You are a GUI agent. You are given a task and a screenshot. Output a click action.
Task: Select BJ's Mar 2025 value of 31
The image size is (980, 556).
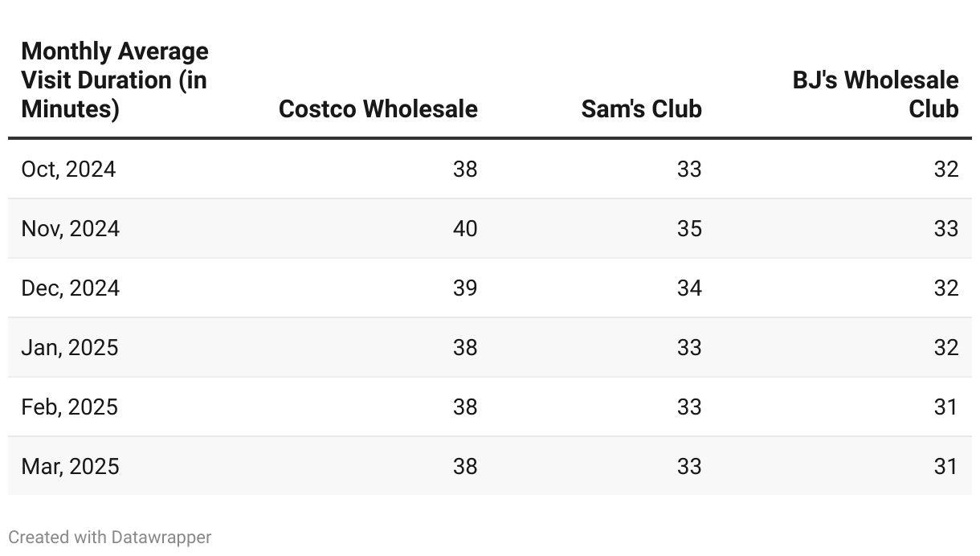[x=945, y=466]
